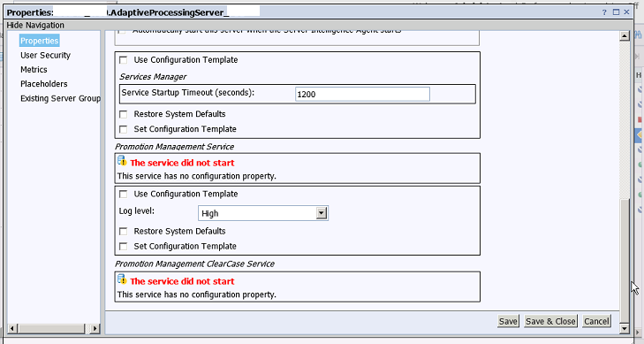Open User Security in the navigation

(46, 55)
